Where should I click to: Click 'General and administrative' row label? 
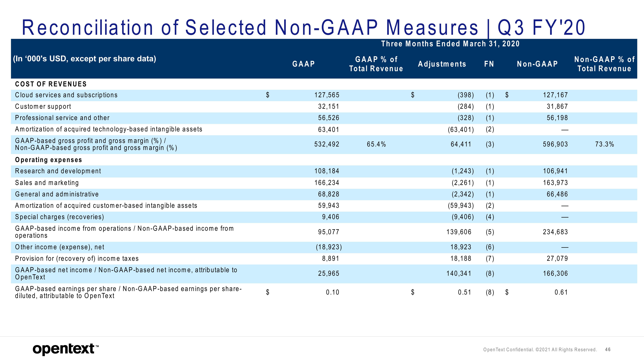pyautogui.click(x=57, y=194)
